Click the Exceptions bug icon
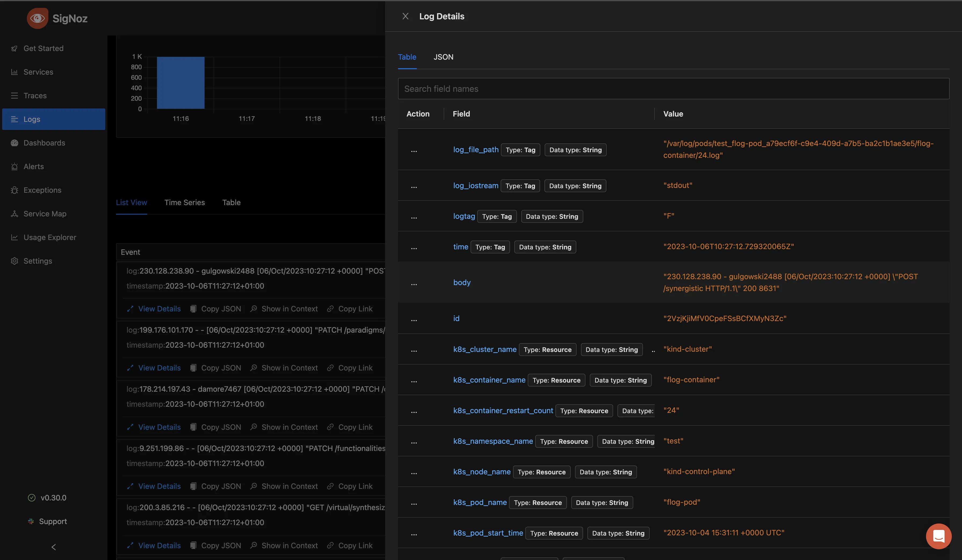 coord(15,190)
